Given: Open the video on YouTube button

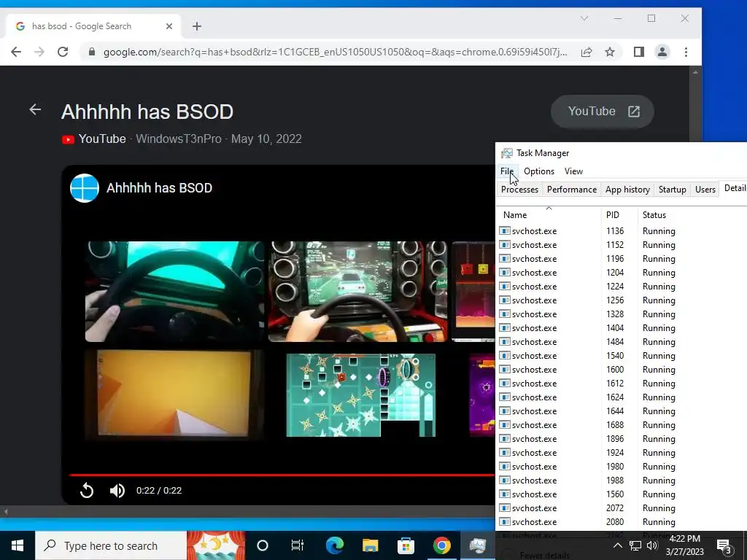Looking at the screenshot, I should [x=602, y=112].
